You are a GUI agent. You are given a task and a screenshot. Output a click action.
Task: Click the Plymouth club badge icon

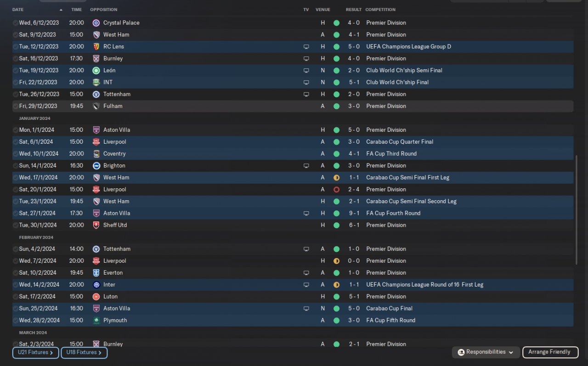[x=96, y=321]
